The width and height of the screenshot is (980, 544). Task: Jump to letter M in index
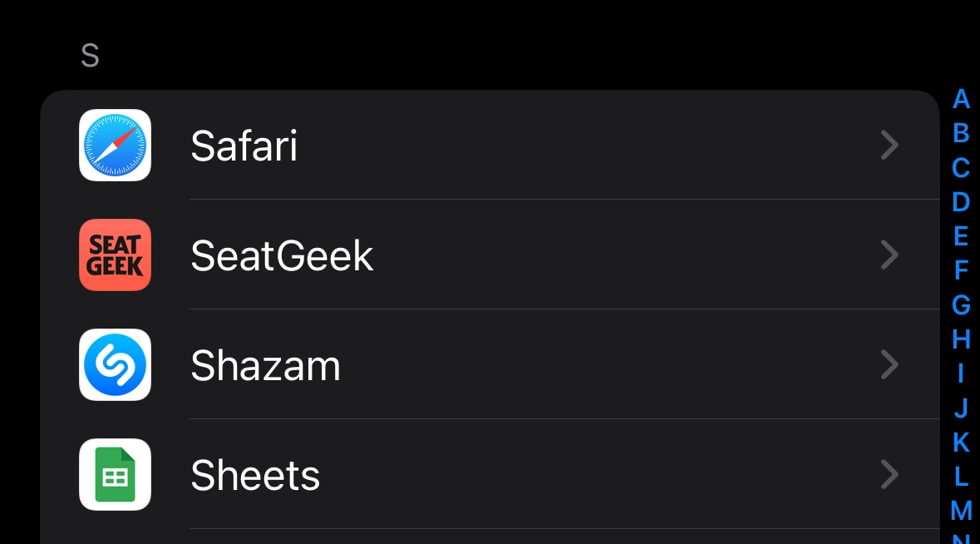(x=961, y=510)
